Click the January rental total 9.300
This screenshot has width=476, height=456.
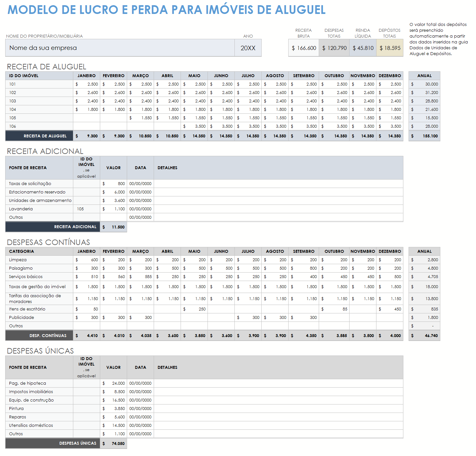coord(87,136)
